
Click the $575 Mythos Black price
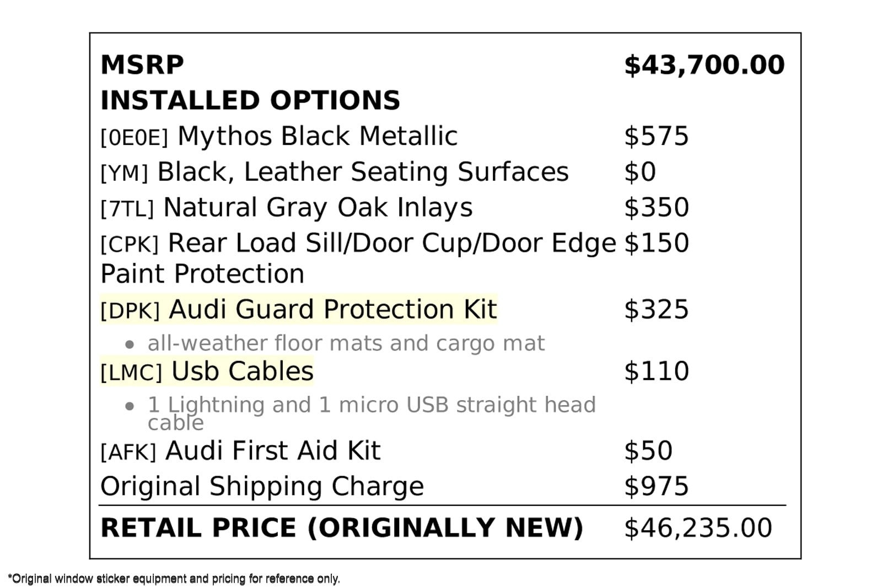point(656,136)
